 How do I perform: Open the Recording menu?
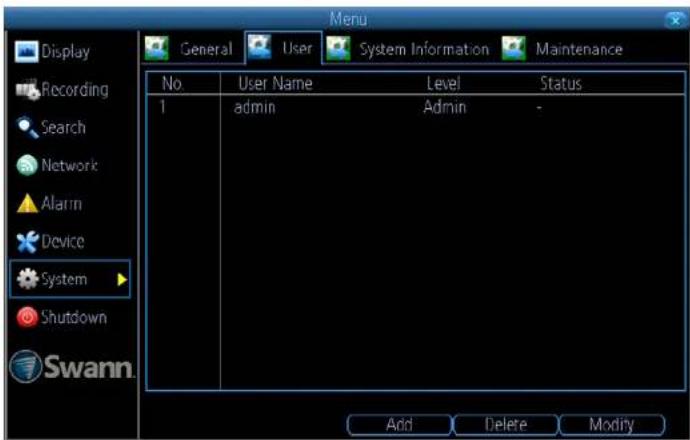62,90
